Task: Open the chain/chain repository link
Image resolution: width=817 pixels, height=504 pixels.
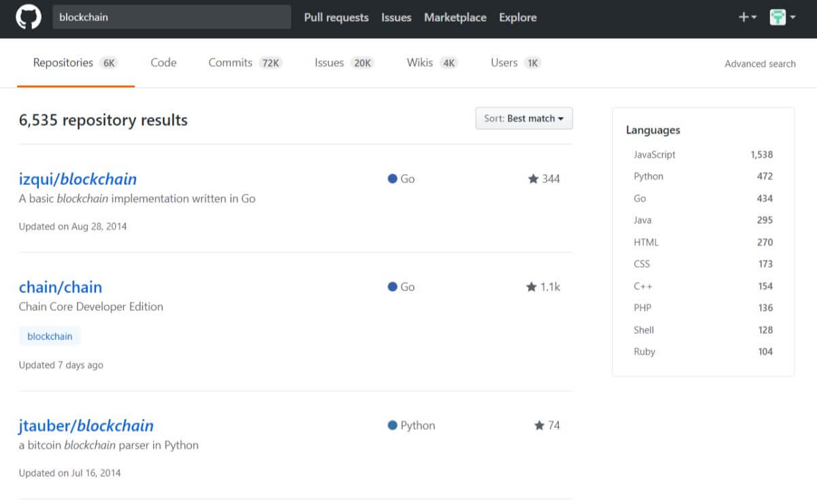Action: point(60,287)
